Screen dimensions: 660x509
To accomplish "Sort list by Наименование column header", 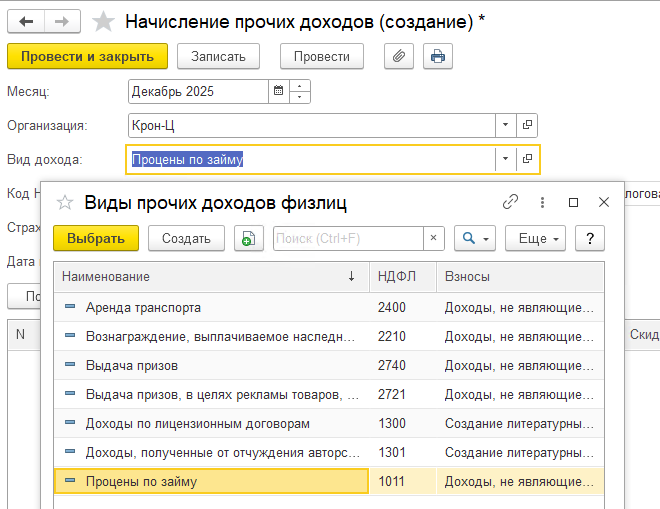I will click(200, 276).
